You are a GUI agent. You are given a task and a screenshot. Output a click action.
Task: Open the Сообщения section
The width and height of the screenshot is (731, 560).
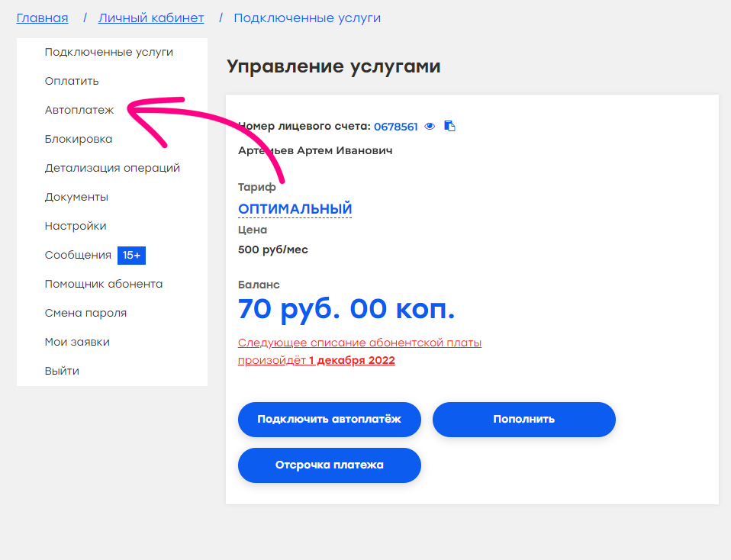[x=78, y=255]
